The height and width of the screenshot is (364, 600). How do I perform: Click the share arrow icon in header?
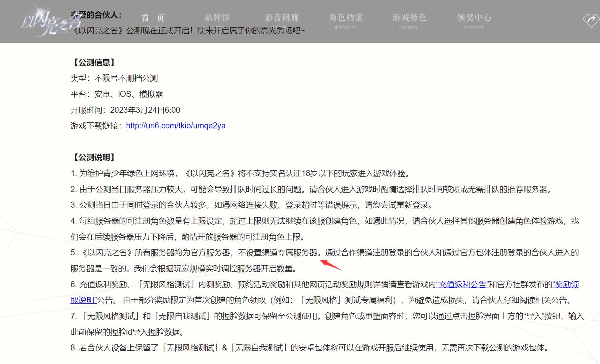click(590, 20)
